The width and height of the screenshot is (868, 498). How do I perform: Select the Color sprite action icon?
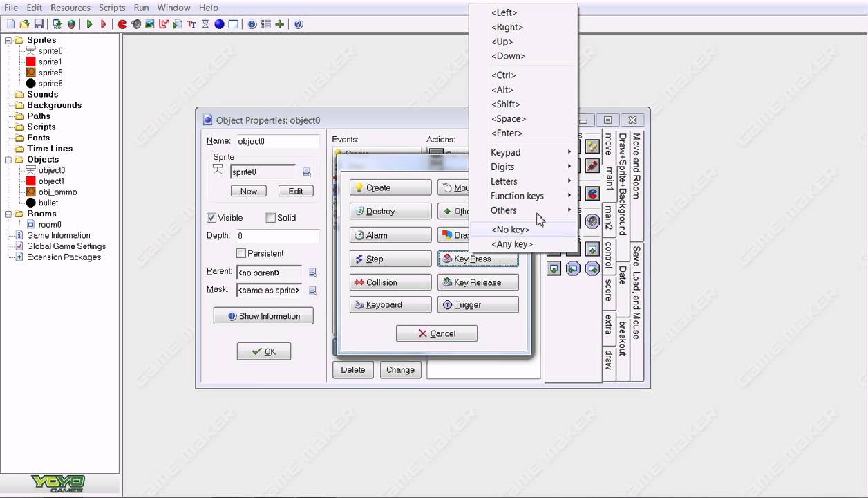pyautogui.click(x=592, y=194)
